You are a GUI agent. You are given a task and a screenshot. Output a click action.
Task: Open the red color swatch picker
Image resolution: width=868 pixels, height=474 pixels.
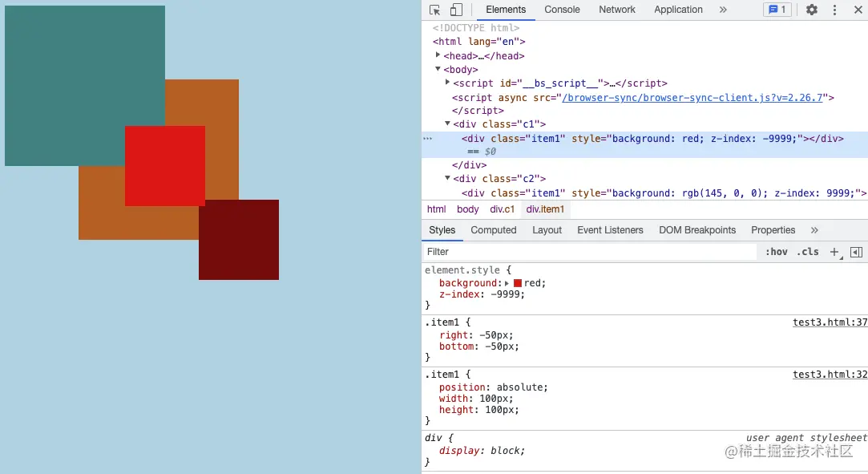tap(518, 283)
